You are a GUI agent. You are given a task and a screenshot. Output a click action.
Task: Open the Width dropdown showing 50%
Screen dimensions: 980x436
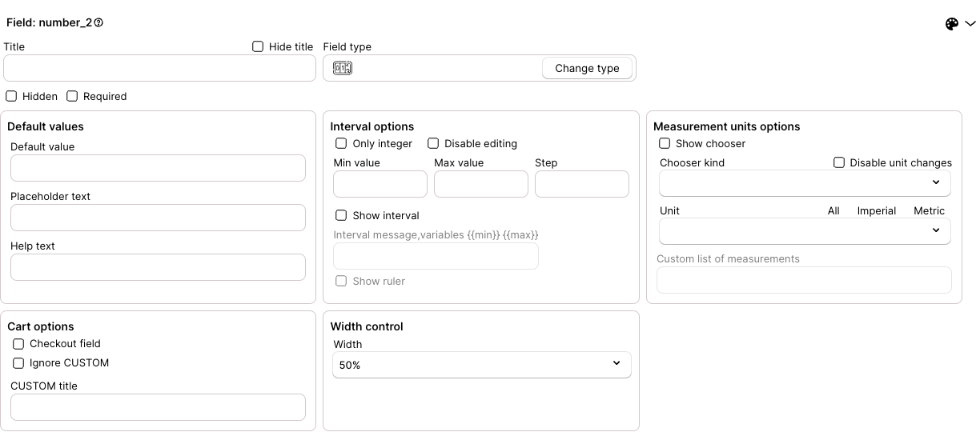pos(482,365)
